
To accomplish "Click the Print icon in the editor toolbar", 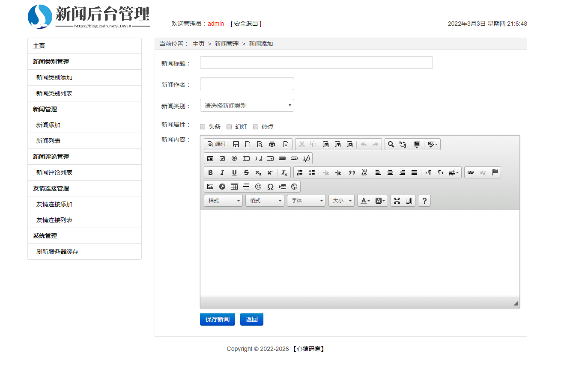I will coord(272,144).
